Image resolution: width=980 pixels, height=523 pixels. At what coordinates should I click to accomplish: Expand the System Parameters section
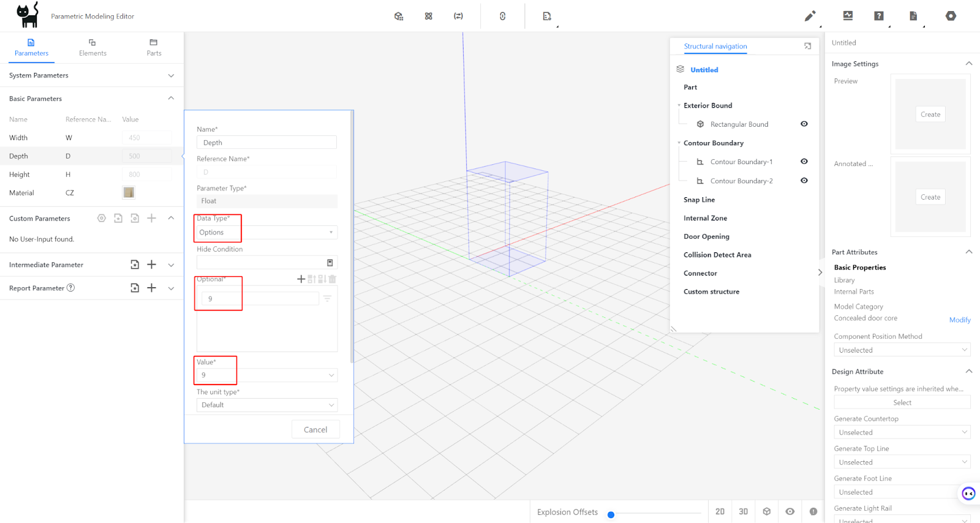171,75
